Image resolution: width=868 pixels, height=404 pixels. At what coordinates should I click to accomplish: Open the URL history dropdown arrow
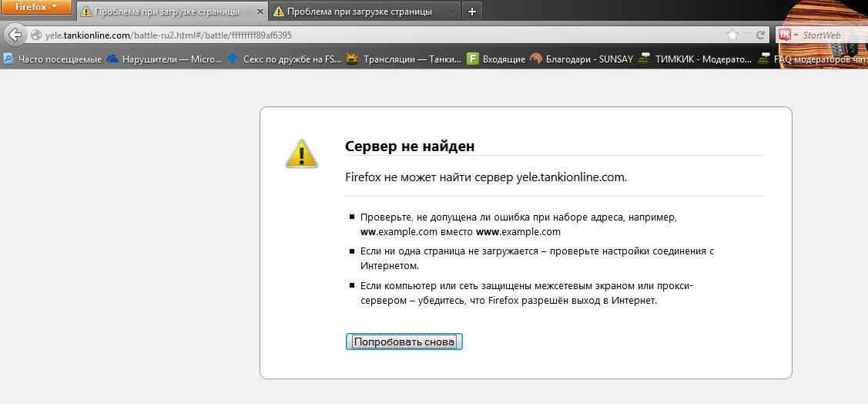(747, 35)
